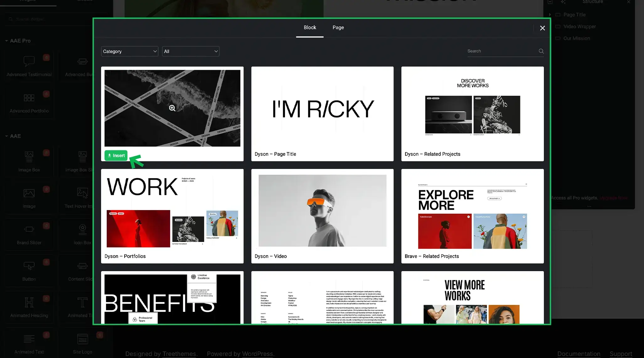Select the Button widget icon
644x358 pixels.
(x=29, y=266)
